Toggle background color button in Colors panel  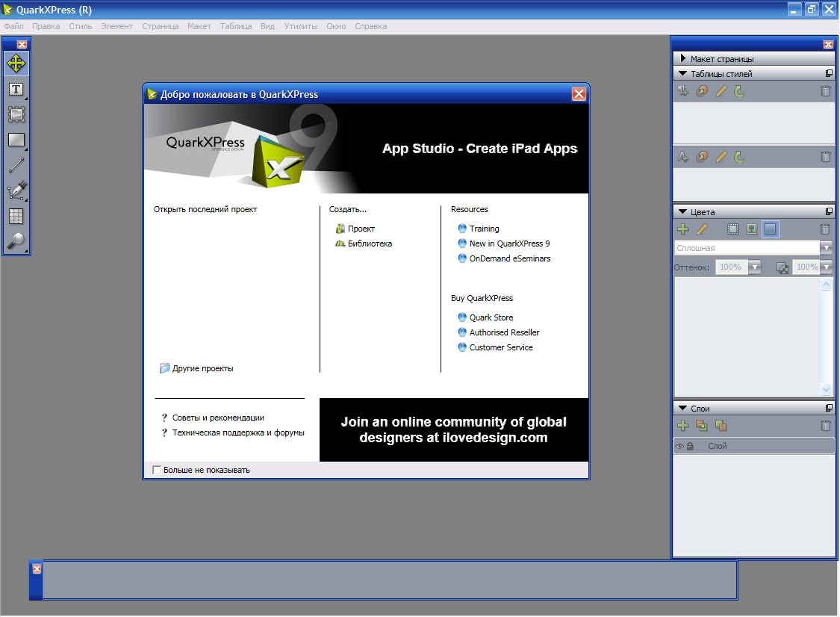(x=771, y=229)
